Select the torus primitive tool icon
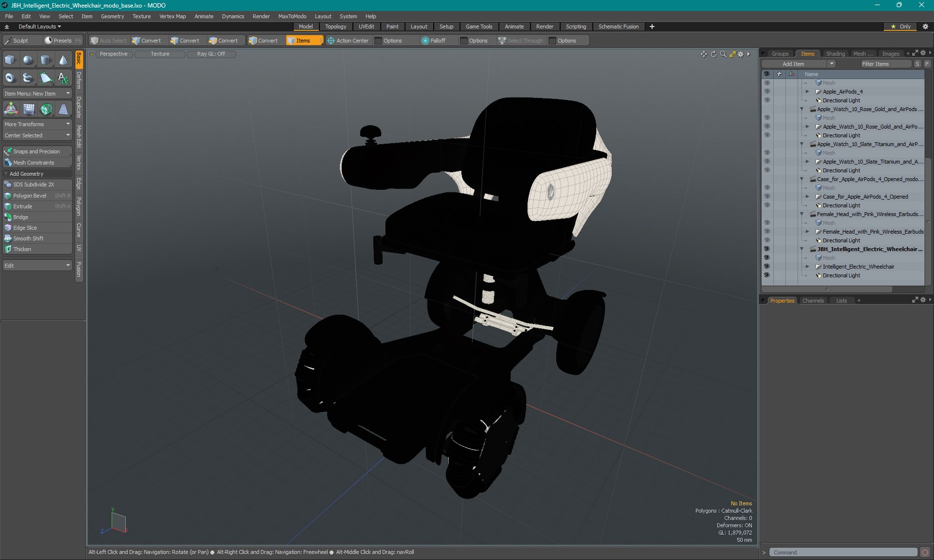The image size is (934, 560). [x=10, y=78]
